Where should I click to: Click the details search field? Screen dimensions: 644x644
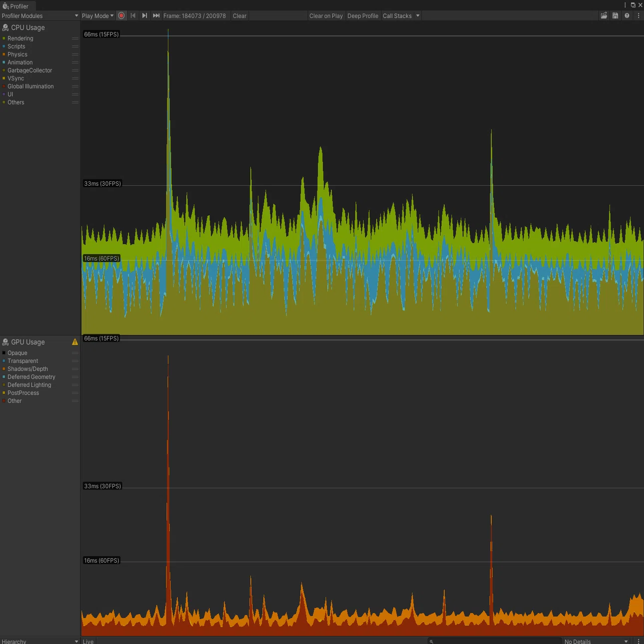coord(495,641)
